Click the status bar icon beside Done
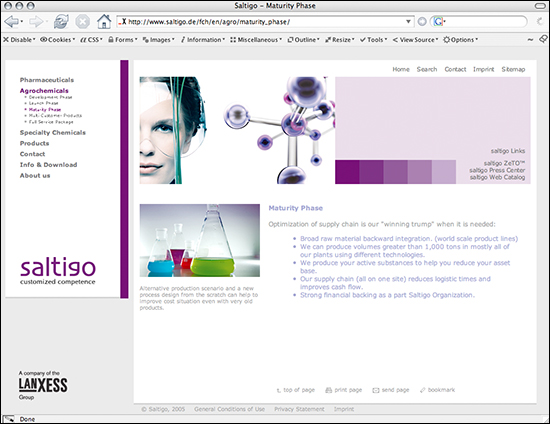Image resolution: width=550 pixels, height=424 pixels. (x=9, y=419)
